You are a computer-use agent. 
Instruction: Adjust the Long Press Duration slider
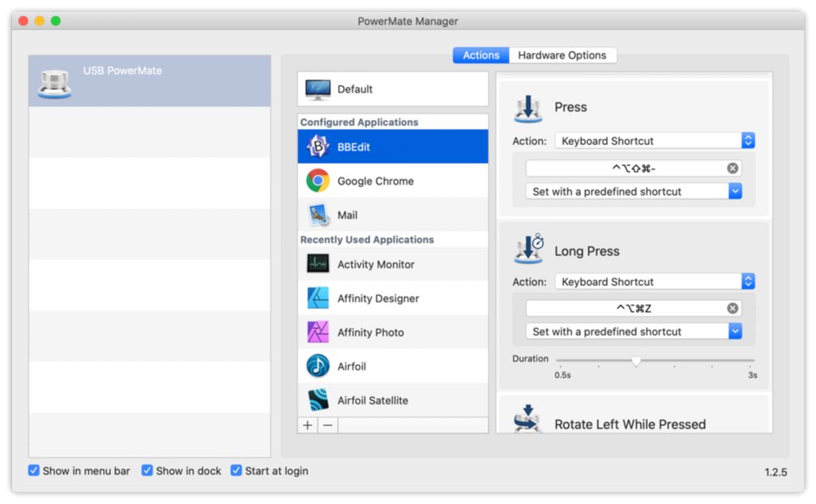point(636,361)
